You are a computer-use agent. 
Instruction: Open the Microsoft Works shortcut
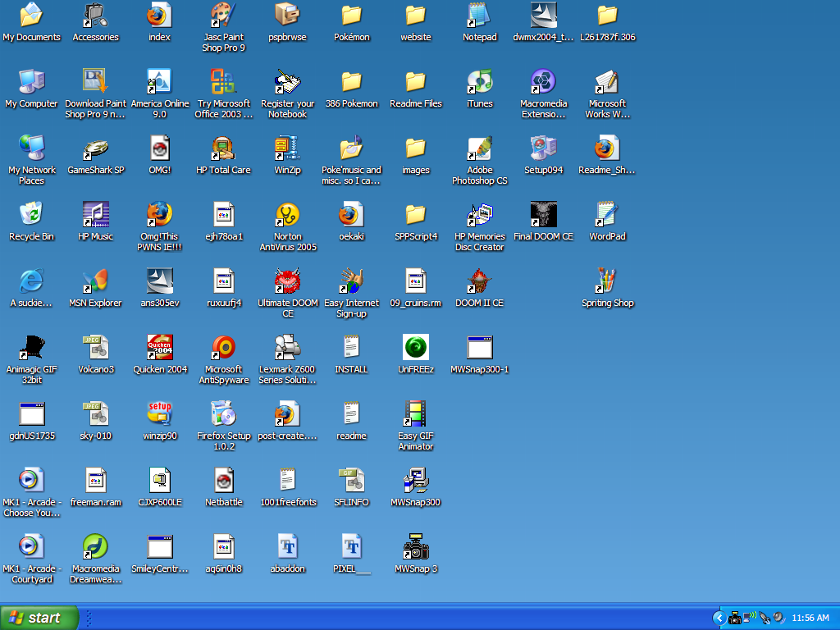coord(607,81)
